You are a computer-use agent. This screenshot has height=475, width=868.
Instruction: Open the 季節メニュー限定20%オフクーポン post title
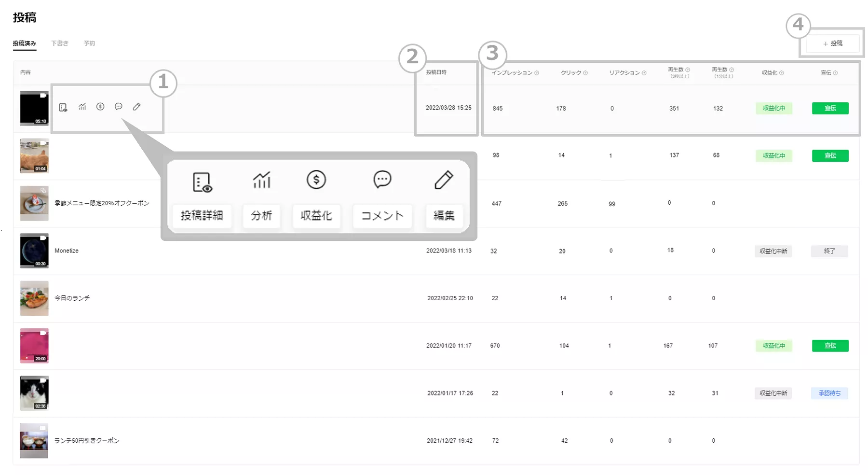102,203
